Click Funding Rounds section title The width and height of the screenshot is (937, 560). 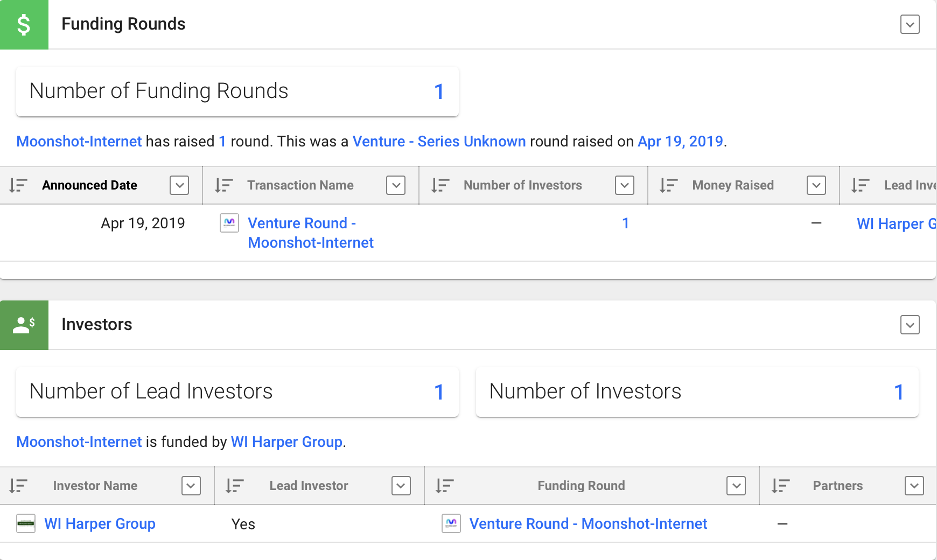[123, 24]
